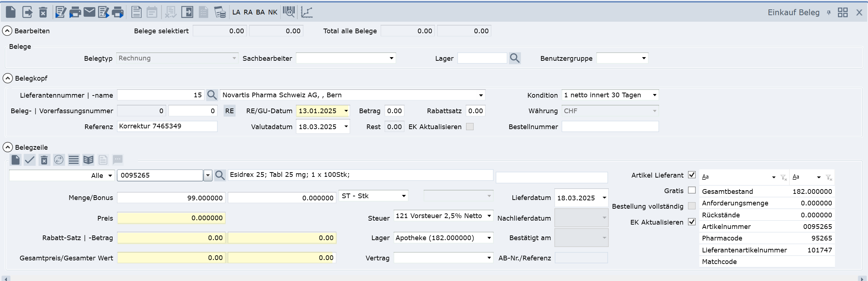
Task: Click the open book icon in Belegzeile toolbar
Action: 88,159
